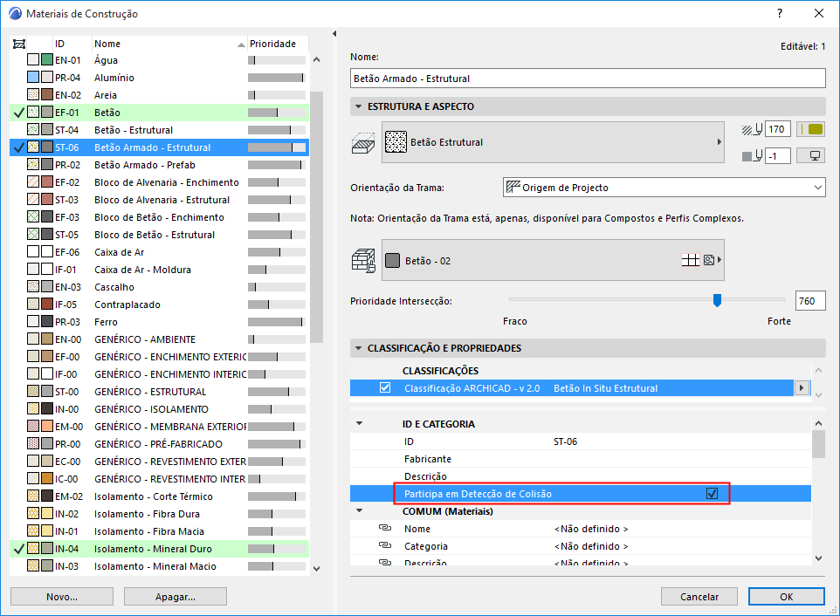The image size is (840, 616).
Task: Click the checkmark icon on Betão row
Action: [x=18, y=113]
